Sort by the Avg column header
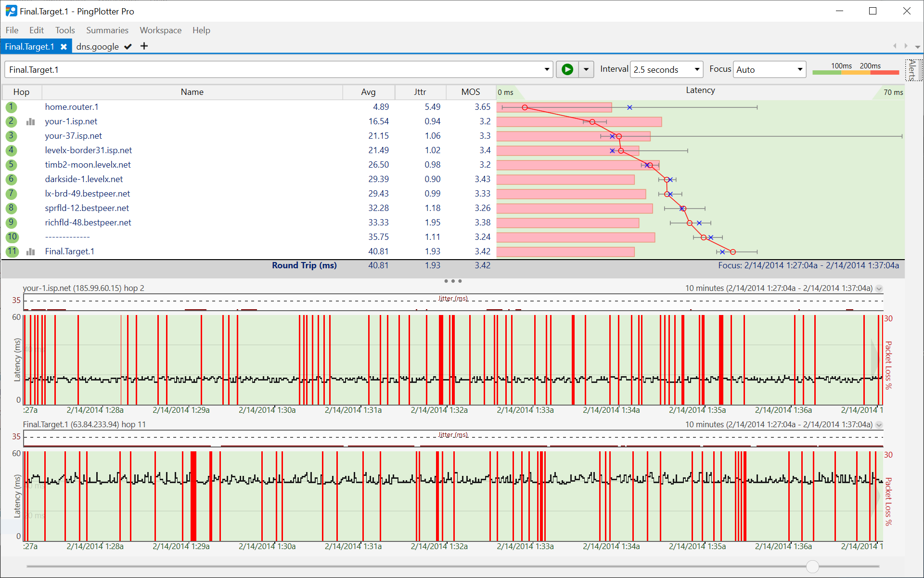The image size is (924, 578). tap(368, 92)
